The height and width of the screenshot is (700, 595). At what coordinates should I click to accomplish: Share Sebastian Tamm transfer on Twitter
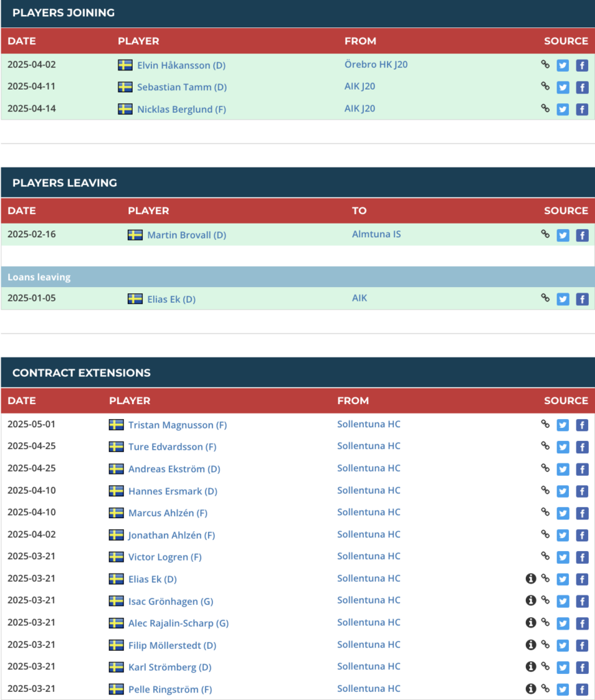coord(563,87)
